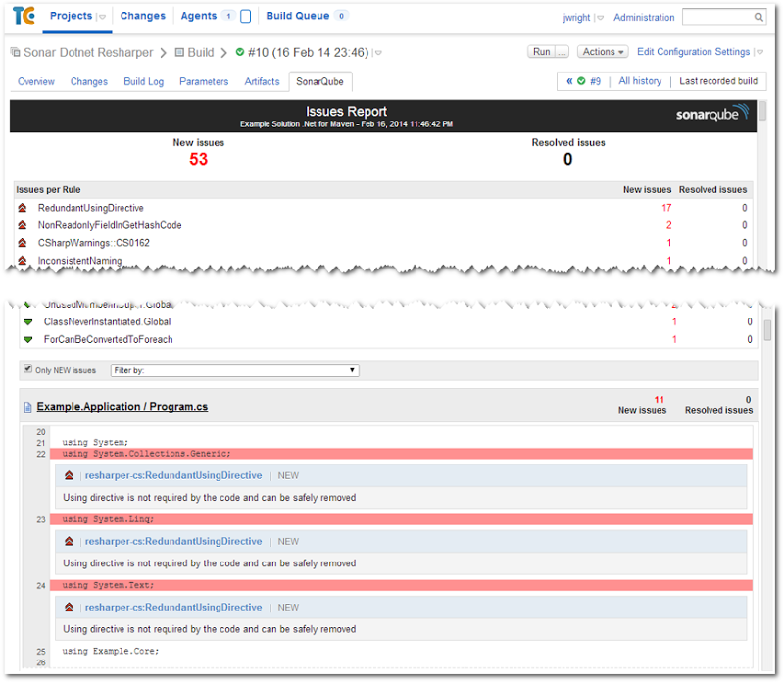This screenshot has height=684, width=784.
Task: Click the Run button
Action: (x=542, y=52)
